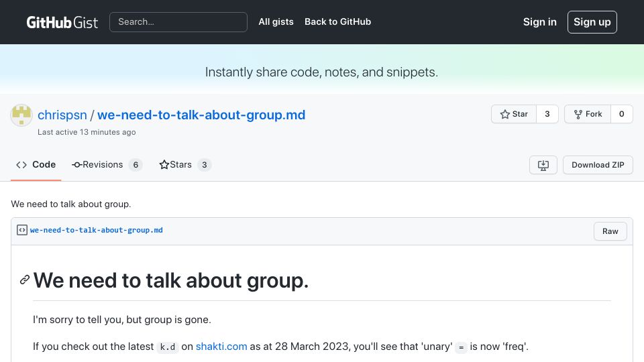Click the Download ZIP button
Image resolution: width=644 pixels, height=362 pixels.
click(598, 165)
